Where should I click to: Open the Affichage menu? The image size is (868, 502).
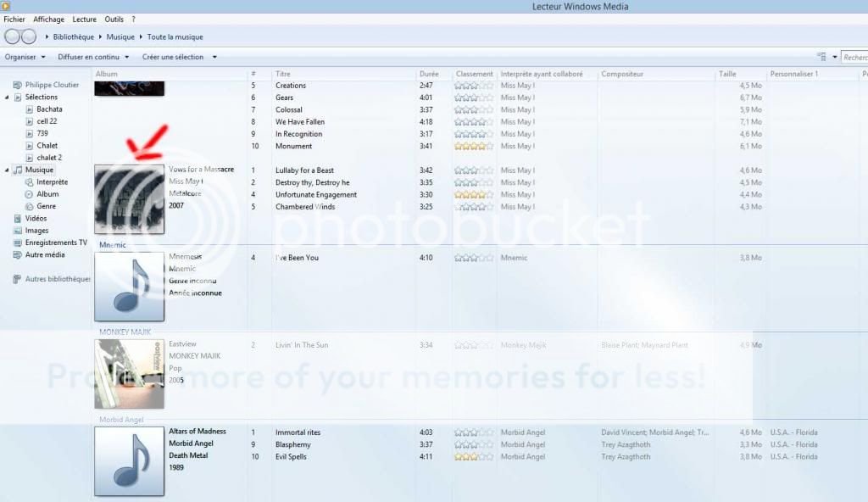(x=48, y=20)
